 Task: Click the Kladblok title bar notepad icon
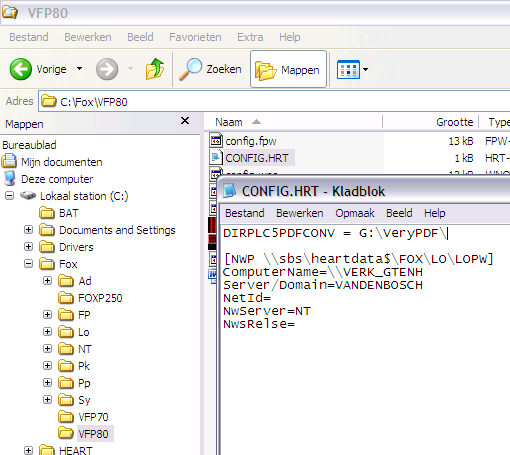(x=229, y=191)
